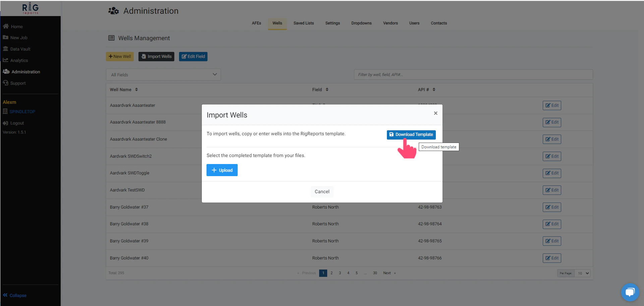Click Barry Goldwater #37 well name
This screenshot has height=306, width=644.
pos(129,207)
